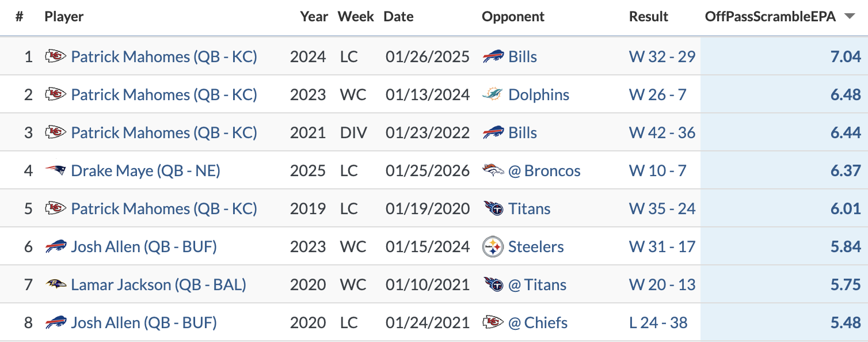Screen dimensions: 868x342
Task: Click the sort arrow next to OffPassScrambleEPA
Action: [849, 17]
